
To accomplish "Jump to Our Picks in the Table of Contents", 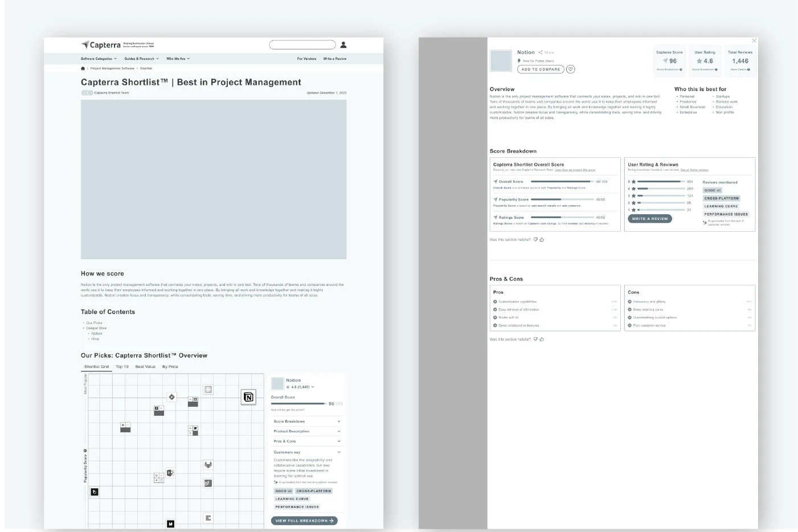I will [x=95, y=323].
